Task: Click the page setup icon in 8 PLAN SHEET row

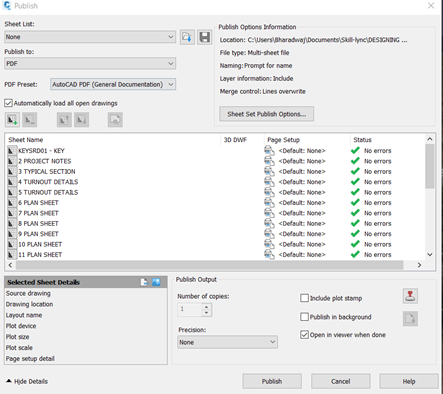Action: tap(269, 223)
